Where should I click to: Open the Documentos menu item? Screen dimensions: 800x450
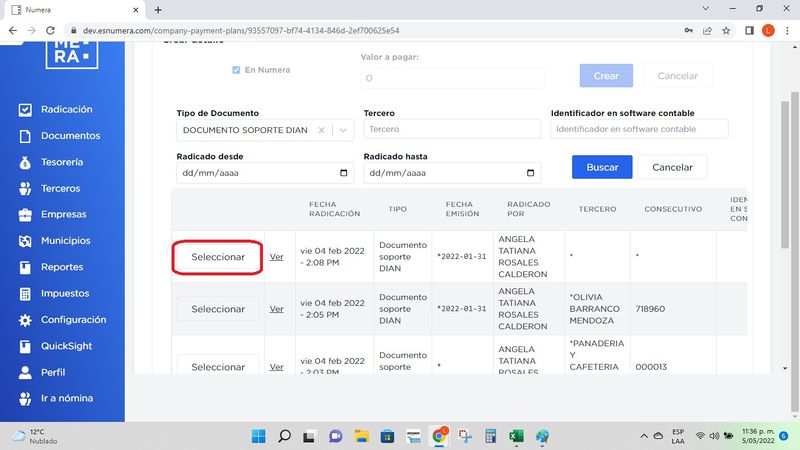pyautogui.click(x=70, y=136)
